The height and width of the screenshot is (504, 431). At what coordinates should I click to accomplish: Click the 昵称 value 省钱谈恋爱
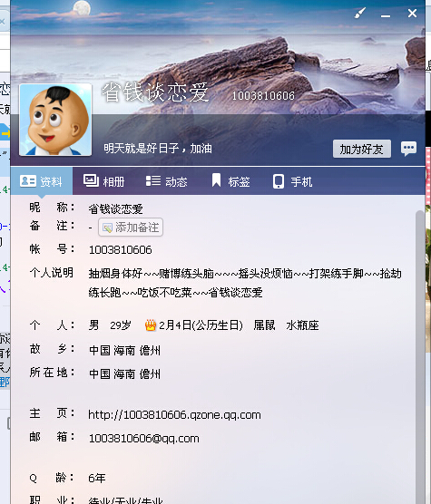pyautogui.click(x=115, y=208)
